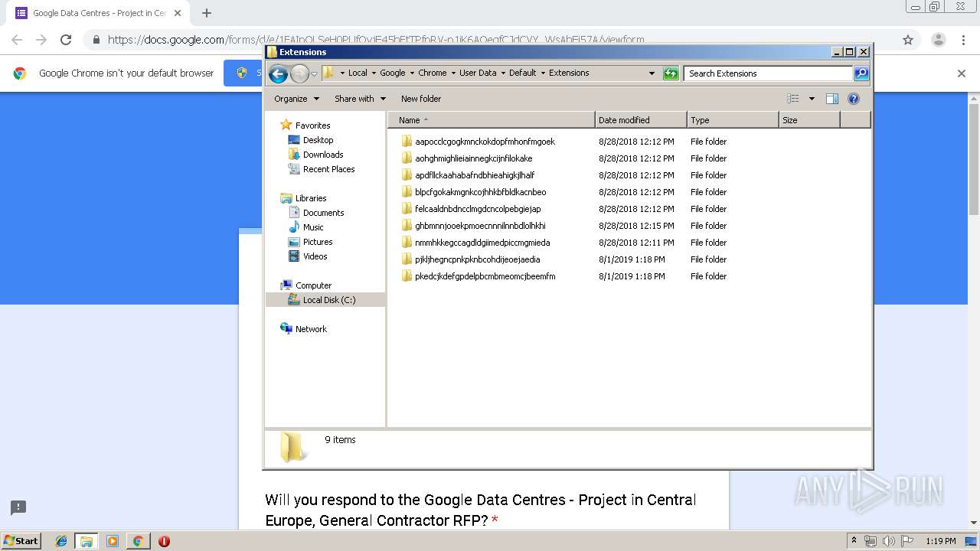This screenshot has width=980, height=551.
Task: Select Local Disk (C:) in navigation pane
Action: (329, 300)
